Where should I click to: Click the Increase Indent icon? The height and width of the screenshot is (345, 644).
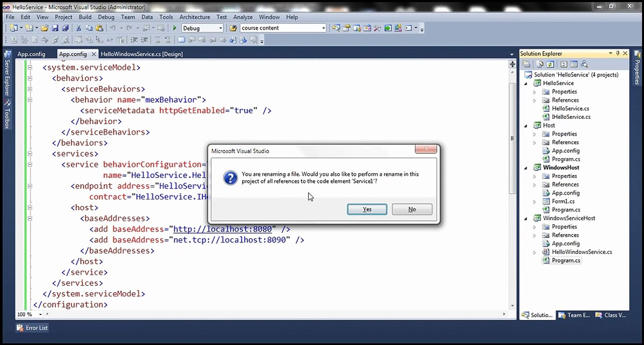pyautogui.click(x=144, y=40)
